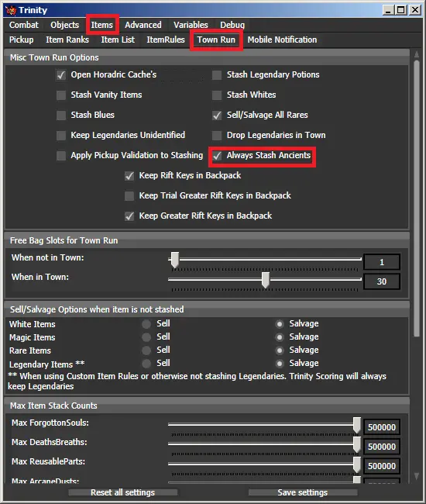Click the When in Town value box showing 30
The height and width of the screenshot is (504, 426).
[382, 281]
